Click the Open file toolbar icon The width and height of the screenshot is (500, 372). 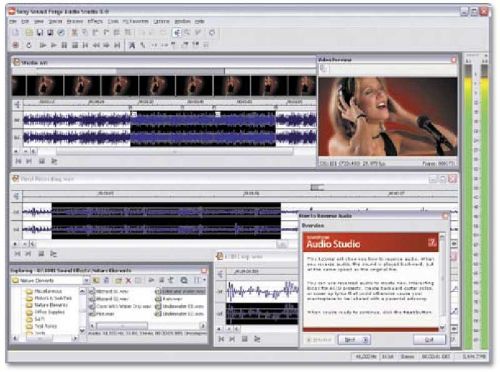(x=29, y=33)
